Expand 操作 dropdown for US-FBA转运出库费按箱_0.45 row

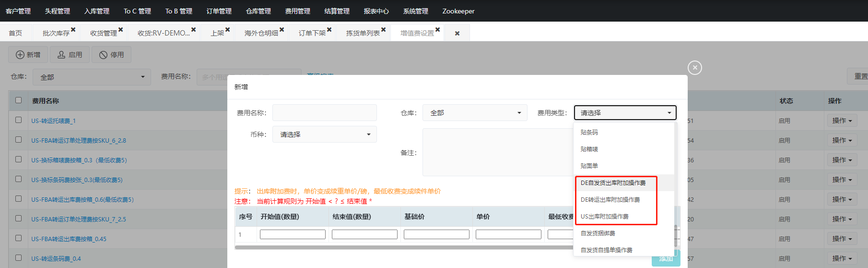[842, 239]
